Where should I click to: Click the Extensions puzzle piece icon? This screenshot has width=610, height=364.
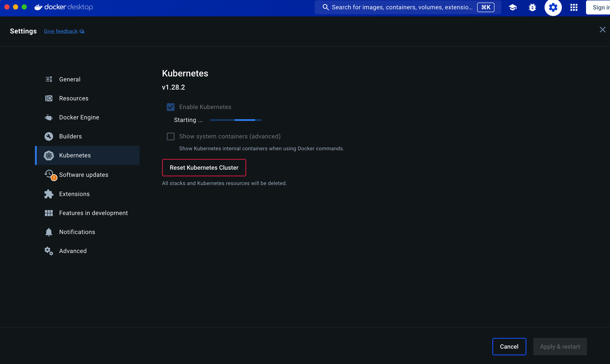49,194
